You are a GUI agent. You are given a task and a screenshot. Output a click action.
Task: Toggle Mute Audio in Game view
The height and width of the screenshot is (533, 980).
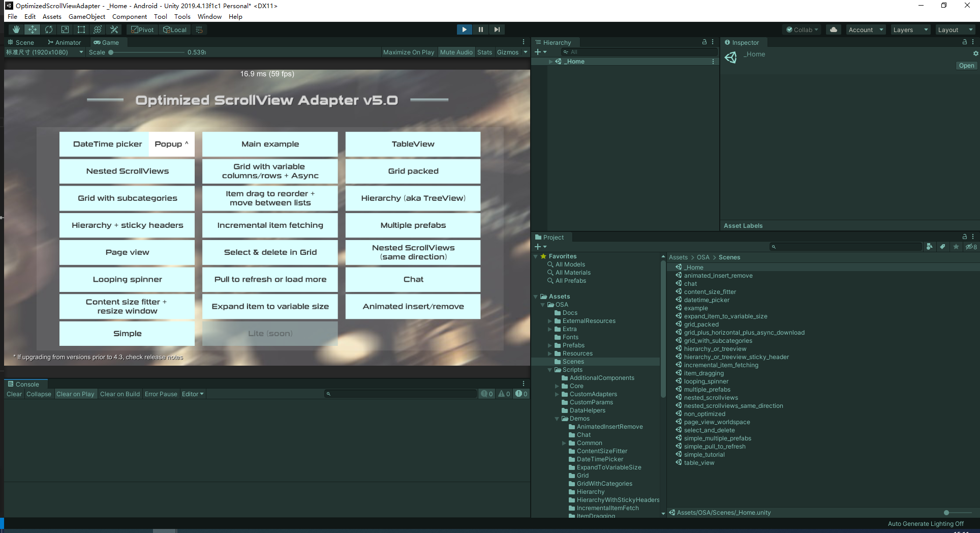pos(456,52)
